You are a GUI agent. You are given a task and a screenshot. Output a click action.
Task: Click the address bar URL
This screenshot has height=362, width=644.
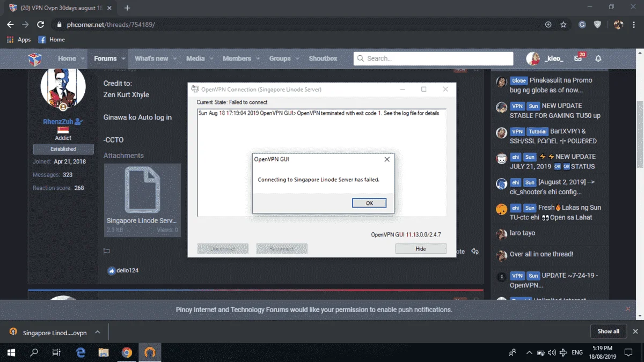(x=111, y=25)
